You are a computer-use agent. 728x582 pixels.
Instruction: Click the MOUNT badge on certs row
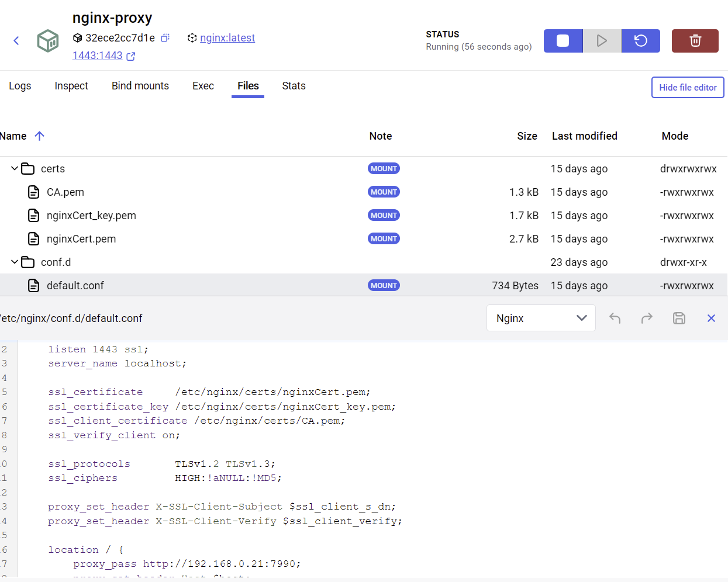384,169
